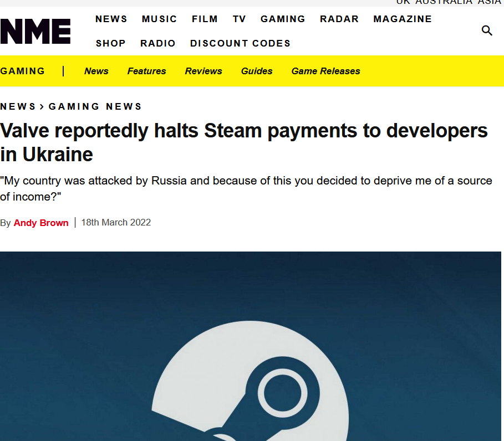
Task: Navigate to the Radar section
Action: click(339, 19)
